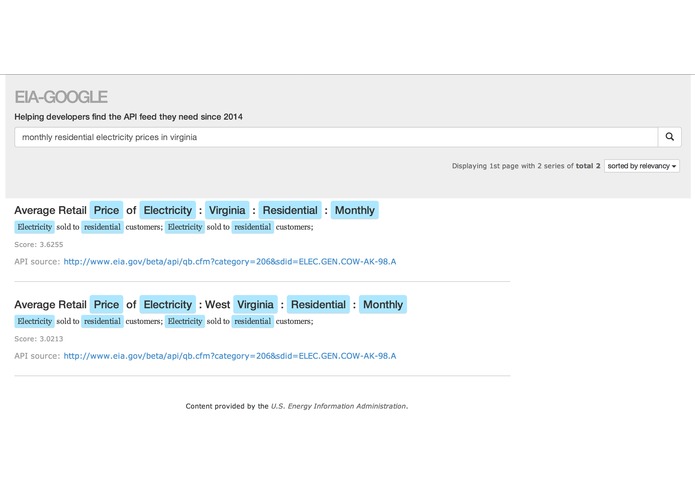This screenshot has width=695, height=494.
Task: Open the 'sorted by relevancy' dropdown
Action: point(641,166)
